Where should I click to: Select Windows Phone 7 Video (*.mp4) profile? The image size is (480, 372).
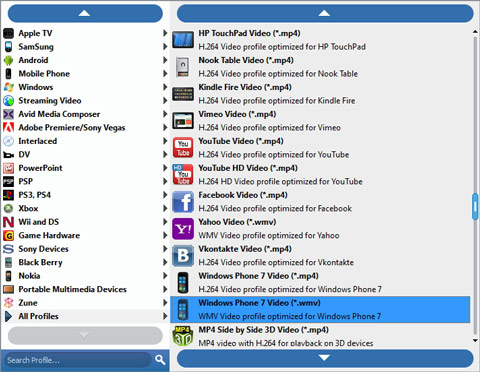click(x=320, y=283)
